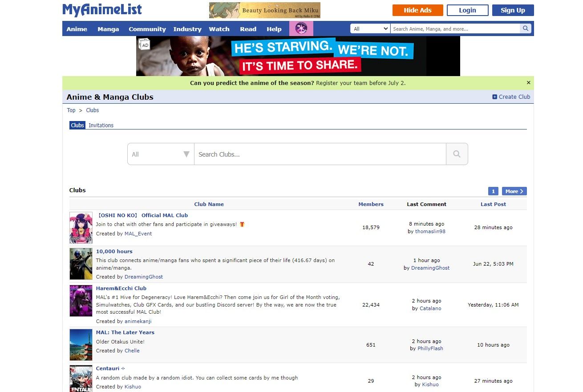Click the Hide Ads button

coord(417,10)
